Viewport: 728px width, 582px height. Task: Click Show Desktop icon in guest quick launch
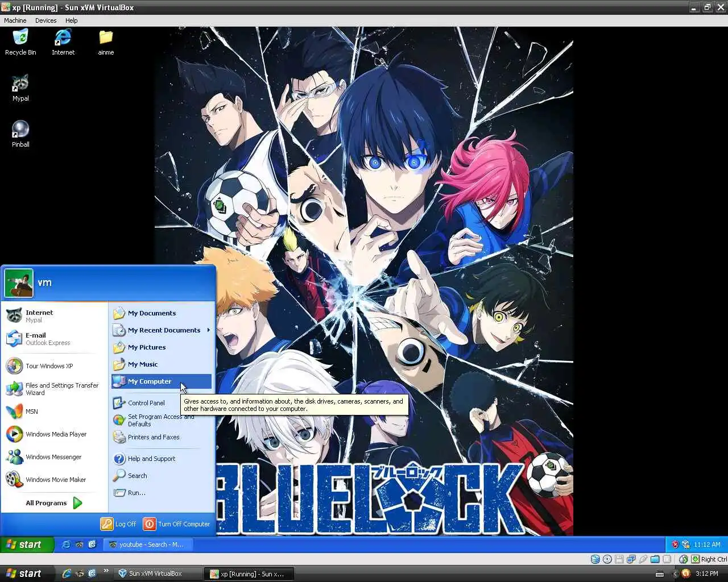(x=92, y=544)
